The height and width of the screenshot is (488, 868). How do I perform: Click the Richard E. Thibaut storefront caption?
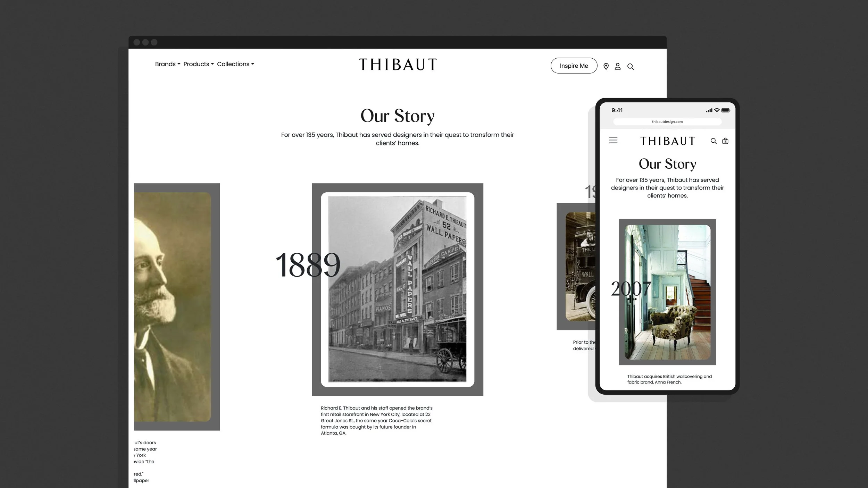click(x=377, y=420)
